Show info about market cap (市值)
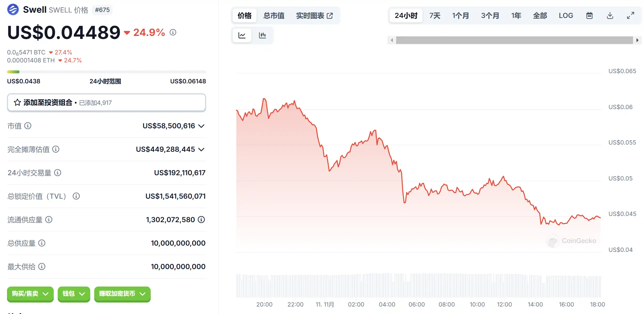This screenshot has height=314, width=644. click(x=28, y=126)
